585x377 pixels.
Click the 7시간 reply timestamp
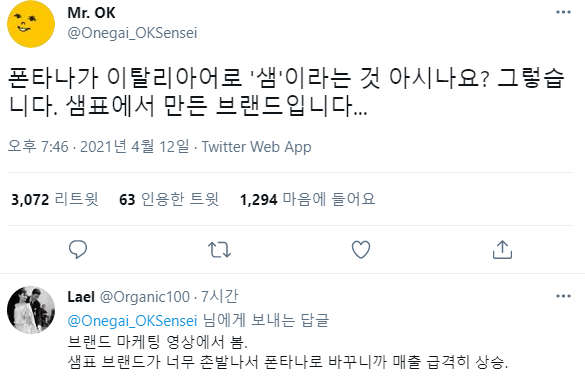coord(219,297)
